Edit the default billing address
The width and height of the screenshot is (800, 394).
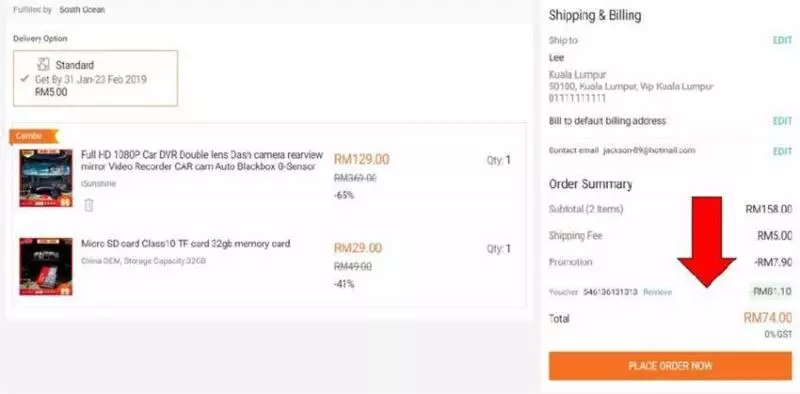pos(782,121)
